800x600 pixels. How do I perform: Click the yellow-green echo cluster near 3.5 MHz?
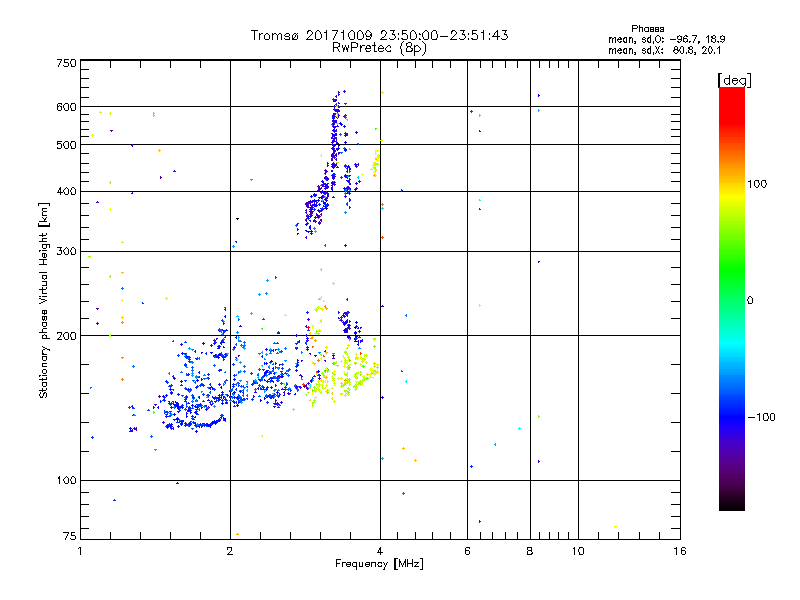coord(345,377)
